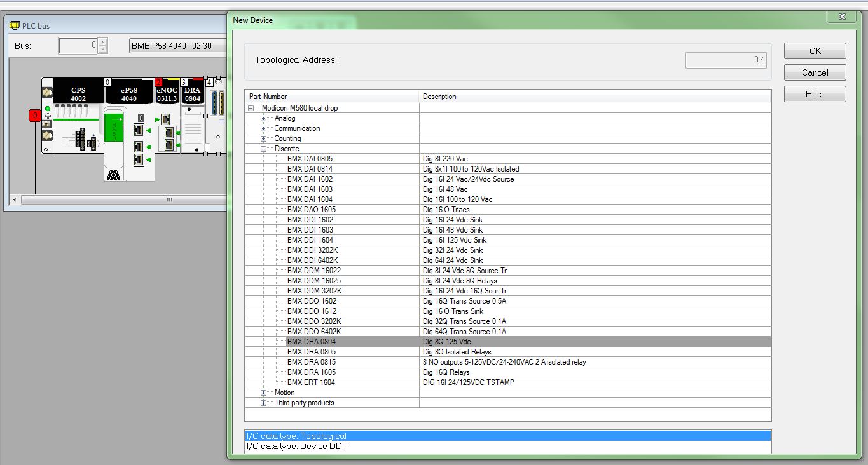Select BMX DDI 3202K in the list

point(312,250)
